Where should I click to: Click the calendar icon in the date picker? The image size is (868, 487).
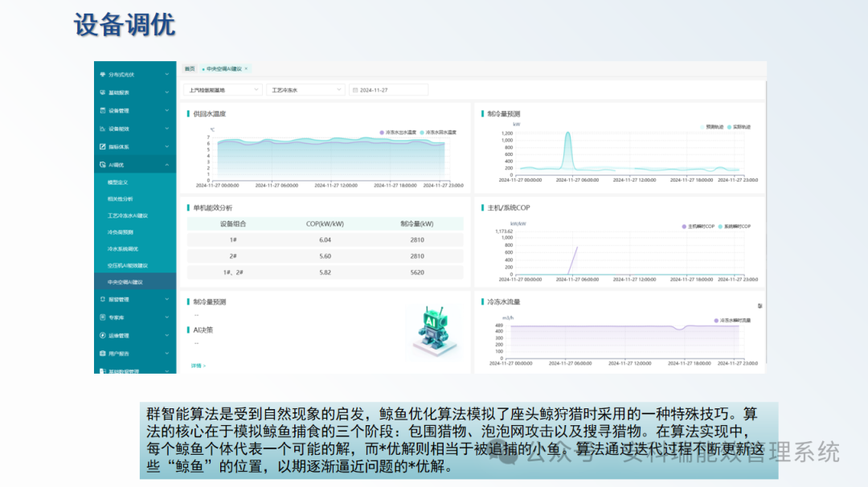pos(354,90)
